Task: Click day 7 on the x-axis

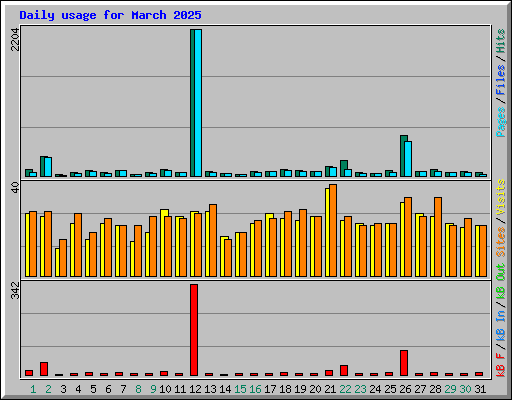Action: coord(123,389)
